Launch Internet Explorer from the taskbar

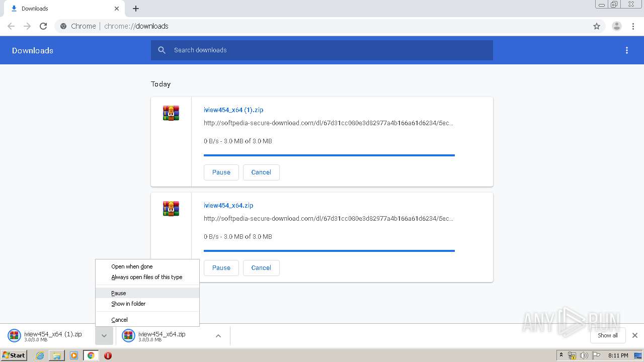40,355
